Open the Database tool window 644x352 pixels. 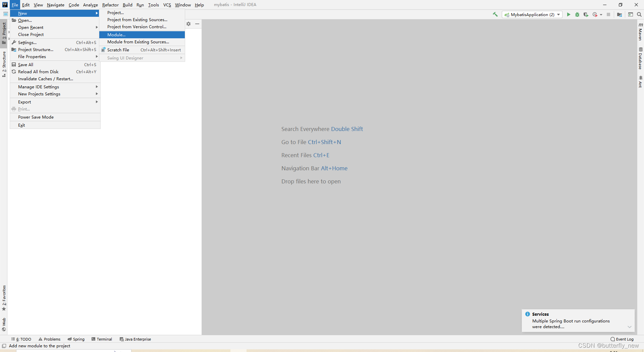coord(640,58)
